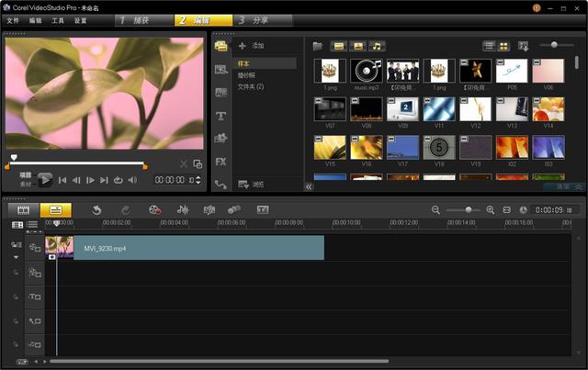
Task: Adjust the library thumbnail size slider
Action: tap(557, 45)
